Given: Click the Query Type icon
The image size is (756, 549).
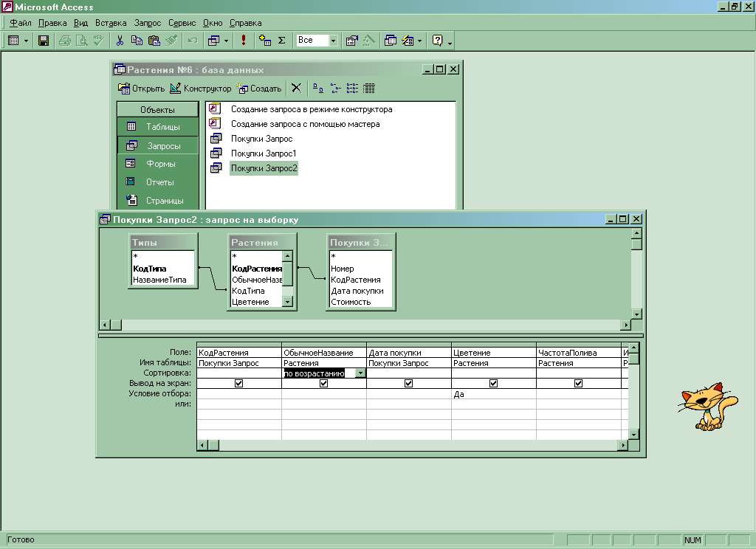Looking at the screenshot, I should click(x=213, y=41).
